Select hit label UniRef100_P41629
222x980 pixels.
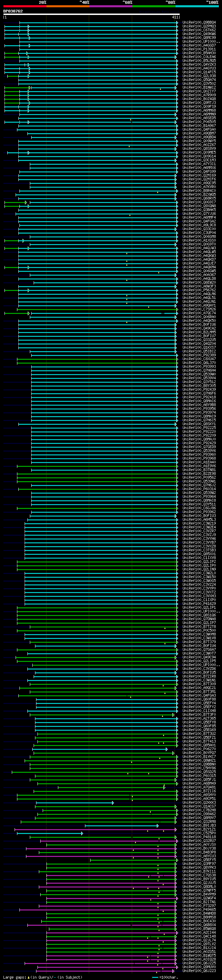pos(199,604)
